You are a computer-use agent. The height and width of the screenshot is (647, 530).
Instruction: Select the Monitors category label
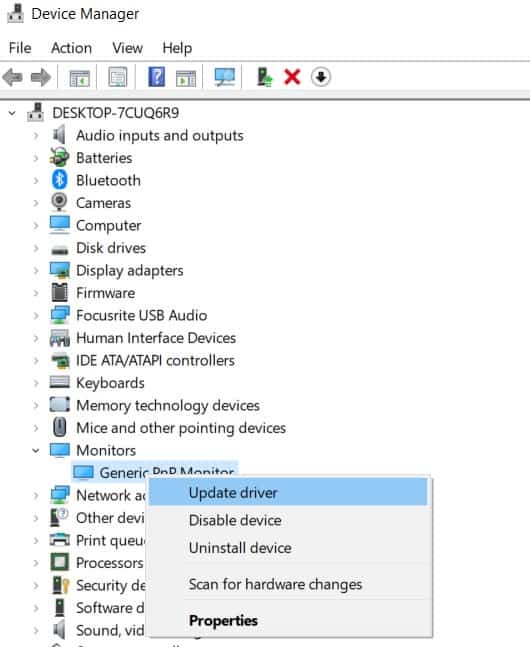106,450
